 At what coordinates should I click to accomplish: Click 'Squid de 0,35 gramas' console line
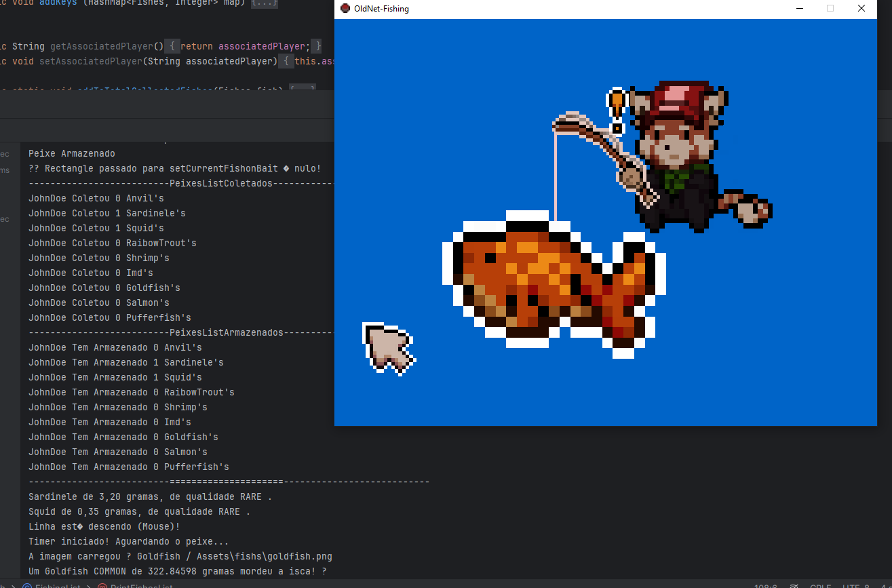(x=140, y=512)
